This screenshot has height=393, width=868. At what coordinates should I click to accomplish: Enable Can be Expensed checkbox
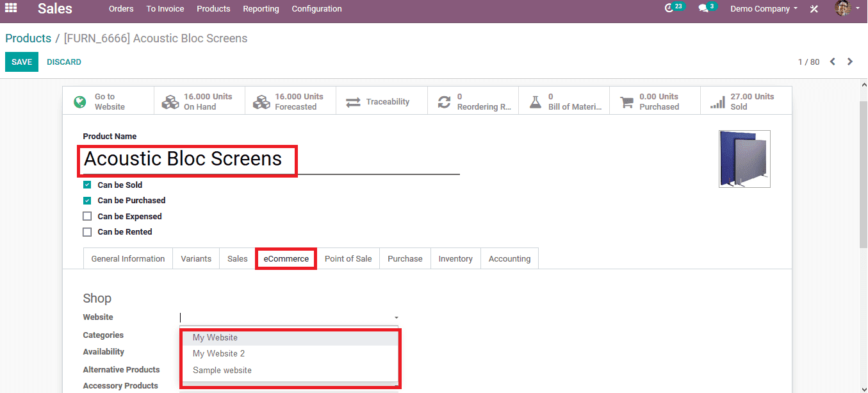coord(87,216)
